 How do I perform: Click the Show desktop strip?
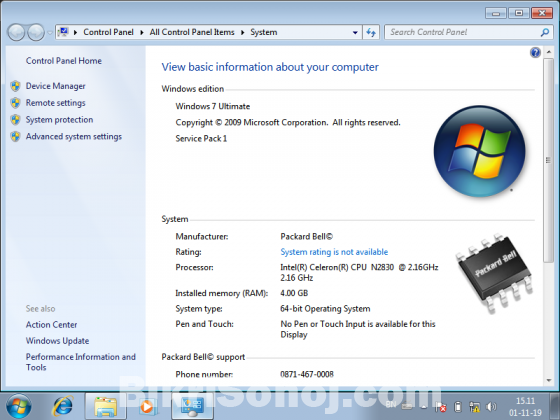pos(556,406)
